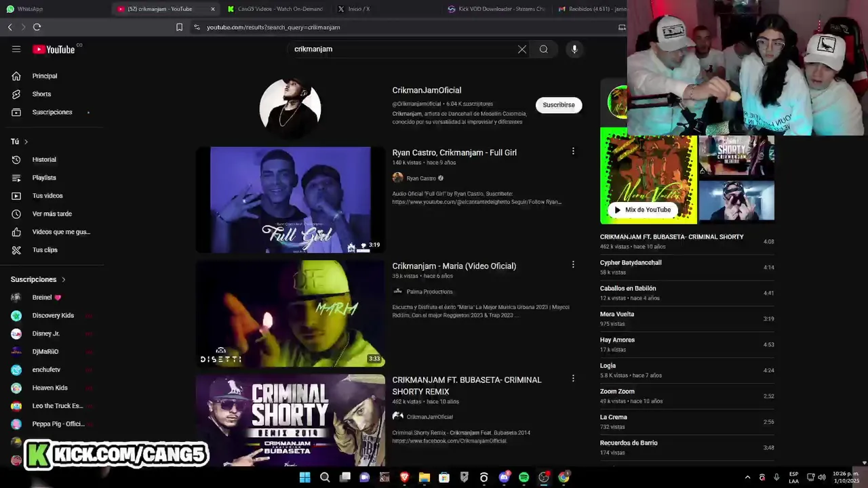Close the crikmanjam YouTube tab

coord(213,9)
